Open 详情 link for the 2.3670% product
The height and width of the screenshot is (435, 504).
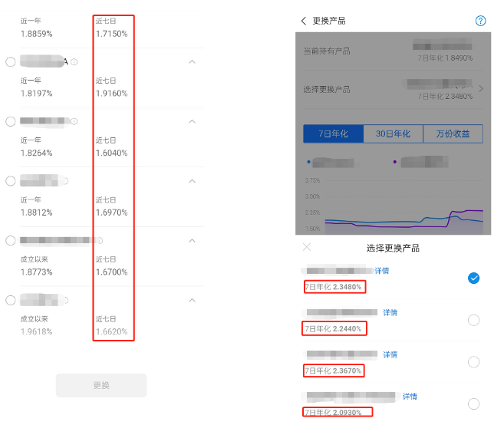[x=390, y=354]
